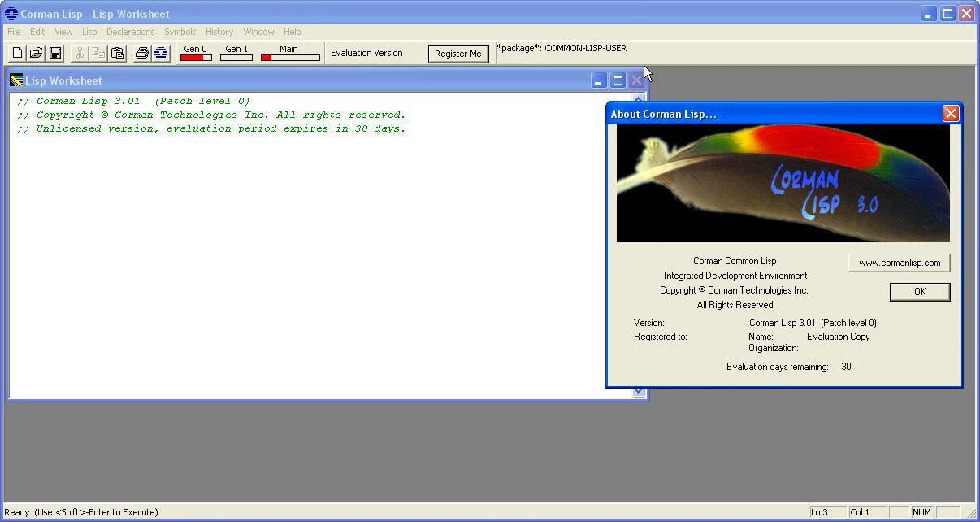Open the History menu

(x=219, y=32)
